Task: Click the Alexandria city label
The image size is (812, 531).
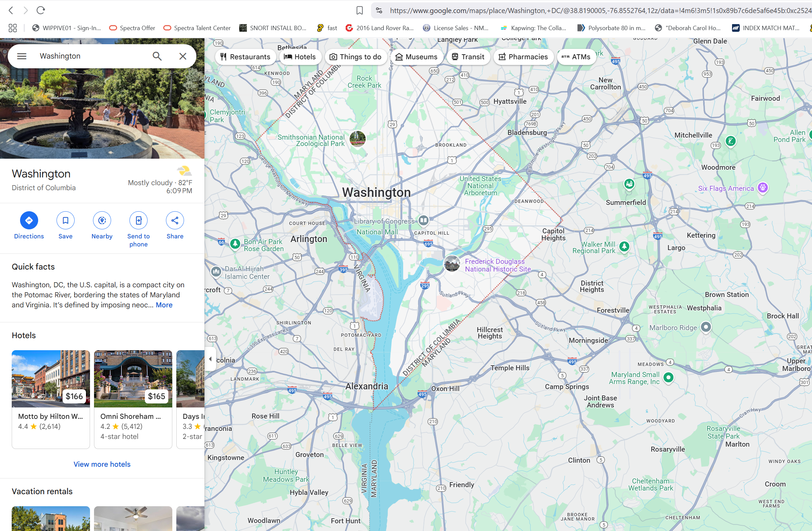Action: point(366,386)
